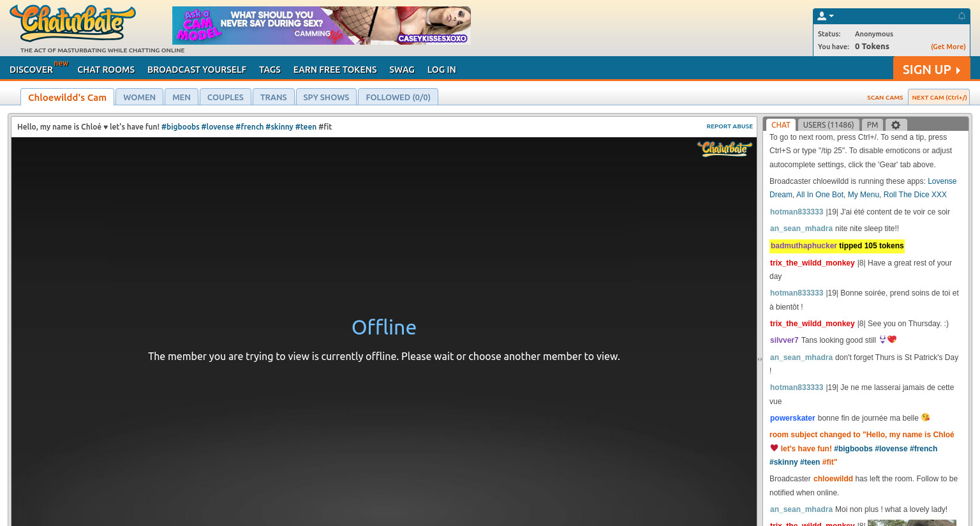The width and height of the screenshot is (980, 526).
Task: Open the Tags menu item
Action: [270, 70]
